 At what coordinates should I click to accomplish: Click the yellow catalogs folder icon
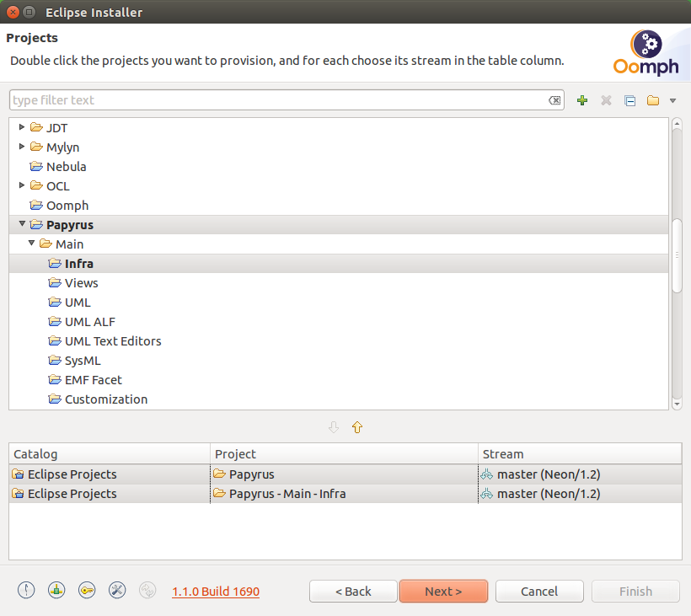(x=653, y=100)
